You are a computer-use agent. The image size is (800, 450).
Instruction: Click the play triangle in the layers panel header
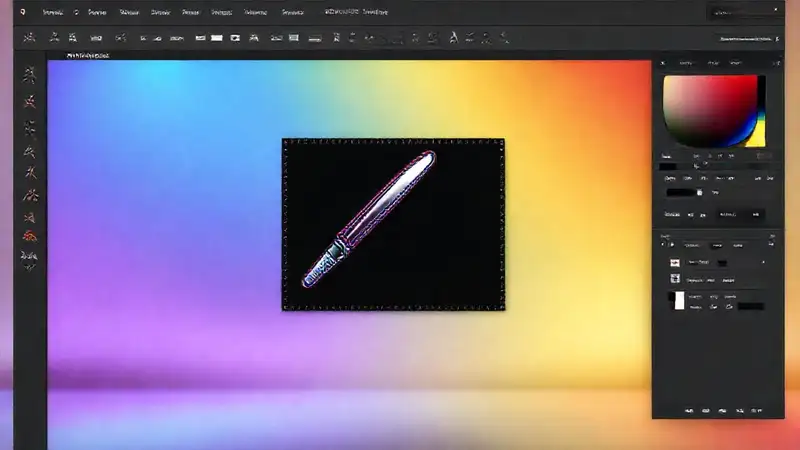(672, 245)
